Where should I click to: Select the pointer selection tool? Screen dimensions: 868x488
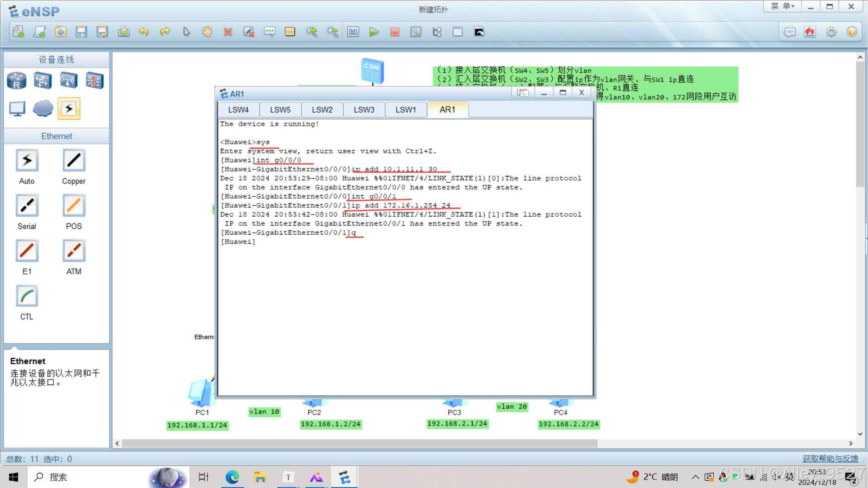click(186, 32)
